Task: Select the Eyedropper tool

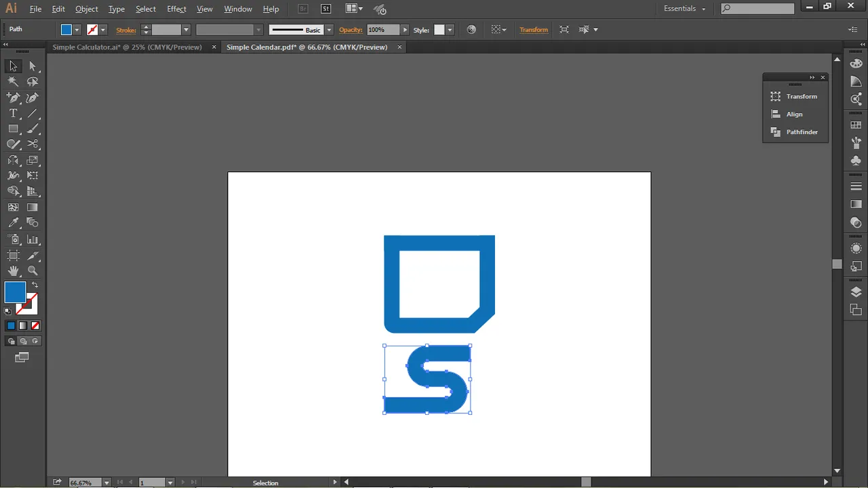Action: (13, 223)
